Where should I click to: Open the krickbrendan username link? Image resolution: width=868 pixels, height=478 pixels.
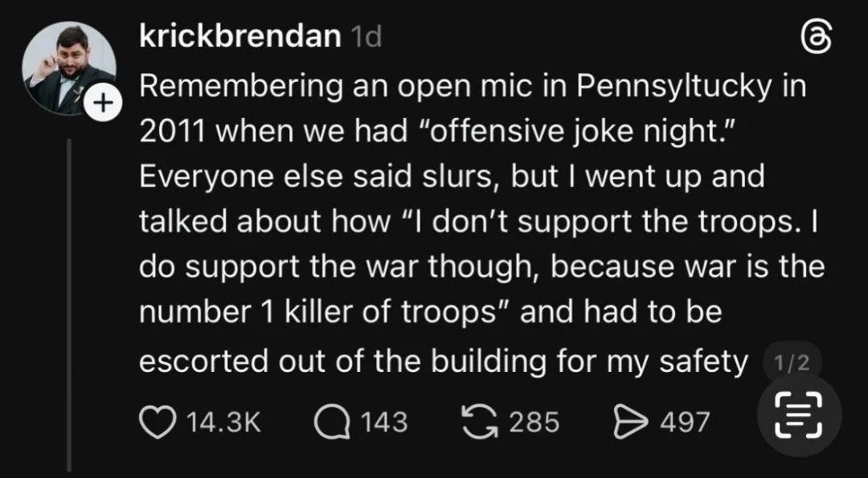(240, 36)
